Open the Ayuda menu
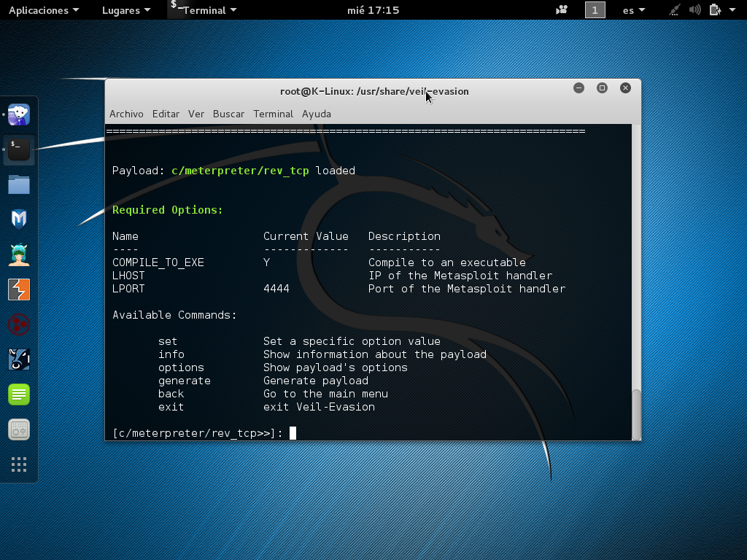 coord(317,114)
